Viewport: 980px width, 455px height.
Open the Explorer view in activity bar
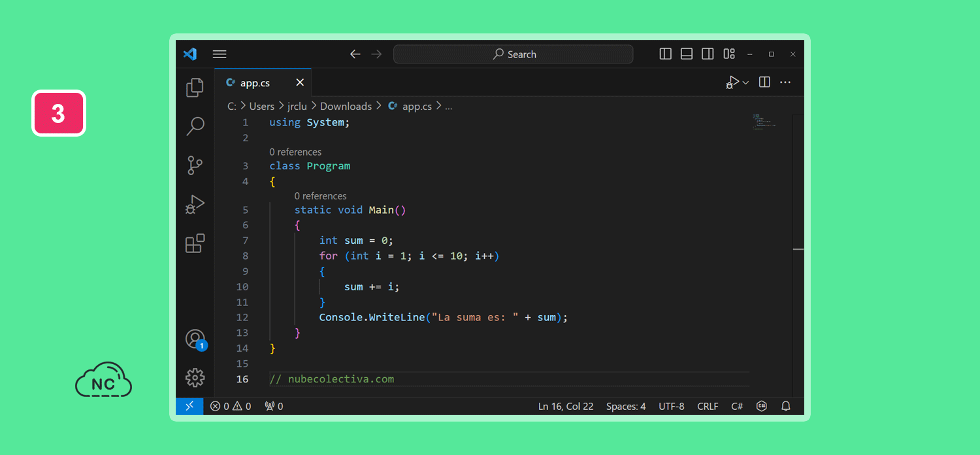(x=195, y=88)
